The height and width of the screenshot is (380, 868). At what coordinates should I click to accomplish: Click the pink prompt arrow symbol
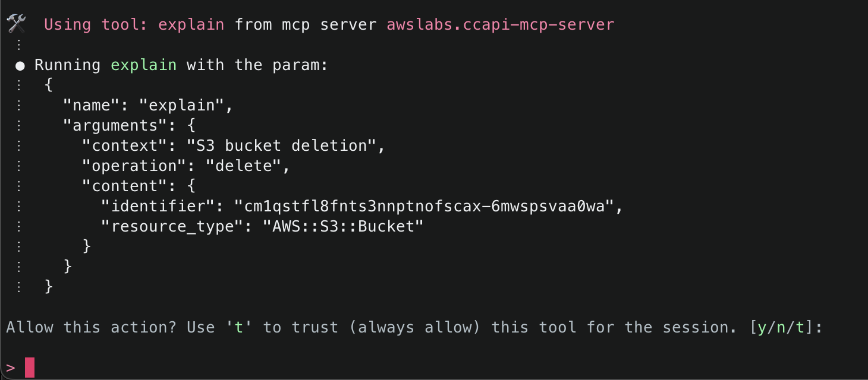pyautogui.click(x=11, y=368)
